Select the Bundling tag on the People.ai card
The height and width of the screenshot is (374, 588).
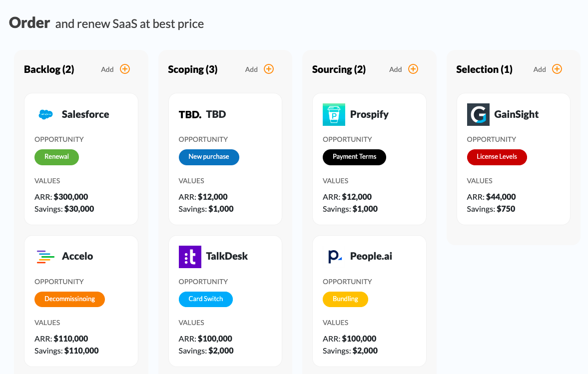(x=345, y=299)
